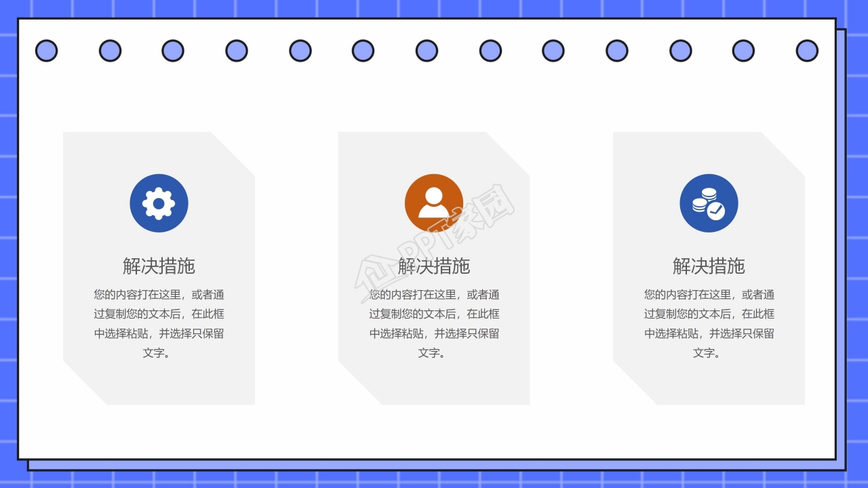
Task: Click the left card's 解决措施 heading
Action: click(x=159, y=266)
